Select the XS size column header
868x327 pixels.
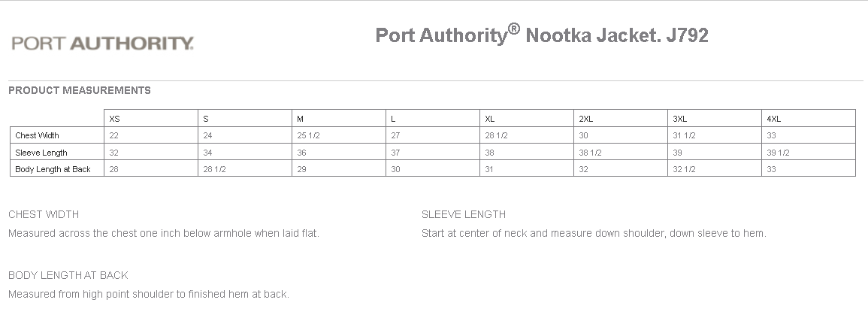click(x=114, y=119)
